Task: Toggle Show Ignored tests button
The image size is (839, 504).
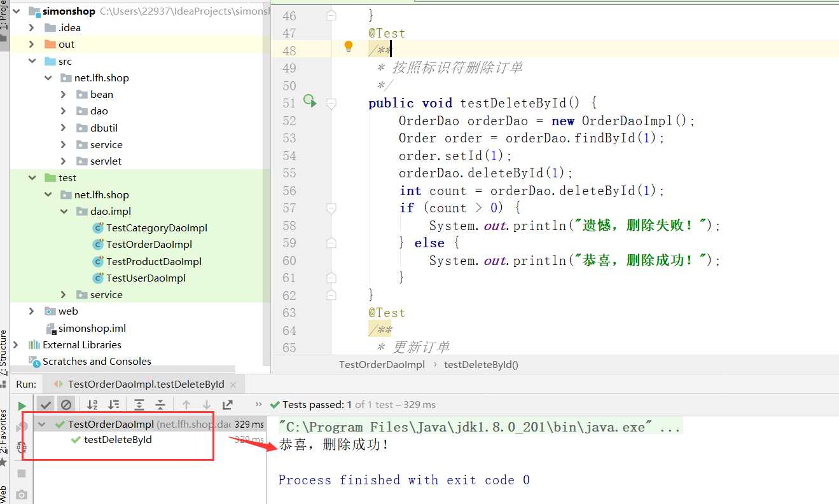Action: 66,404
